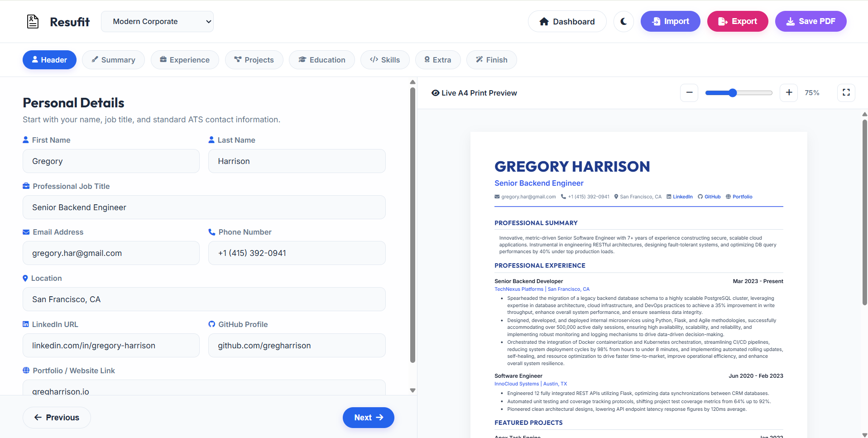Focus the Location field San Francisco, CA
Viewport: 868px width, 438px height.
point(204,299)
